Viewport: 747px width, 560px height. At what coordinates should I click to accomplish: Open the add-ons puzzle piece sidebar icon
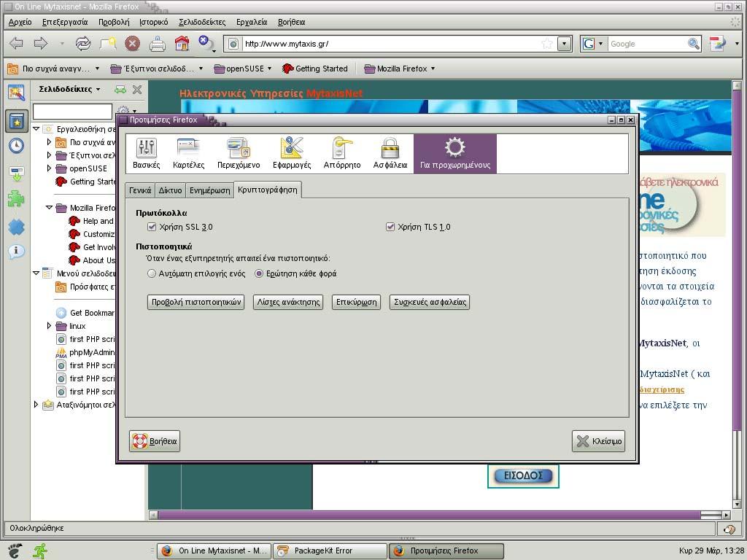[16, 199]
